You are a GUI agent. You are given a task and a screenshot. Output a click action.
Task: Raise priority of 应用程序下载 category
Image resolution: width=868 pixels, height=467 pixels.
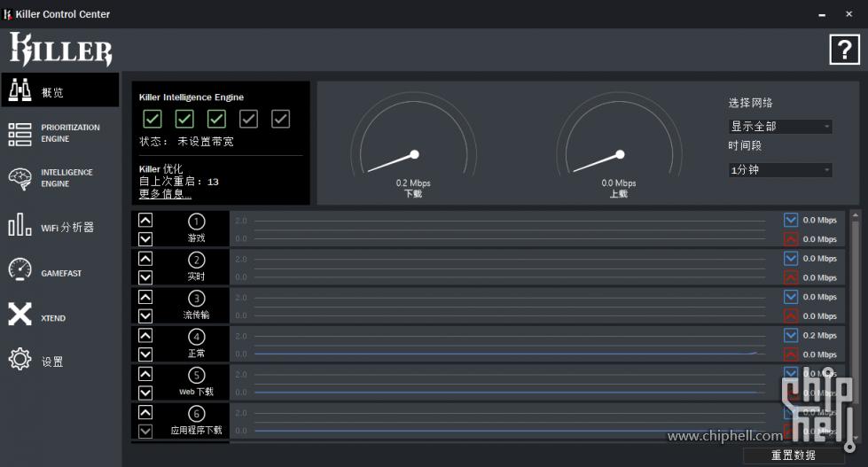pyautogui.click(x=145, y=412)
